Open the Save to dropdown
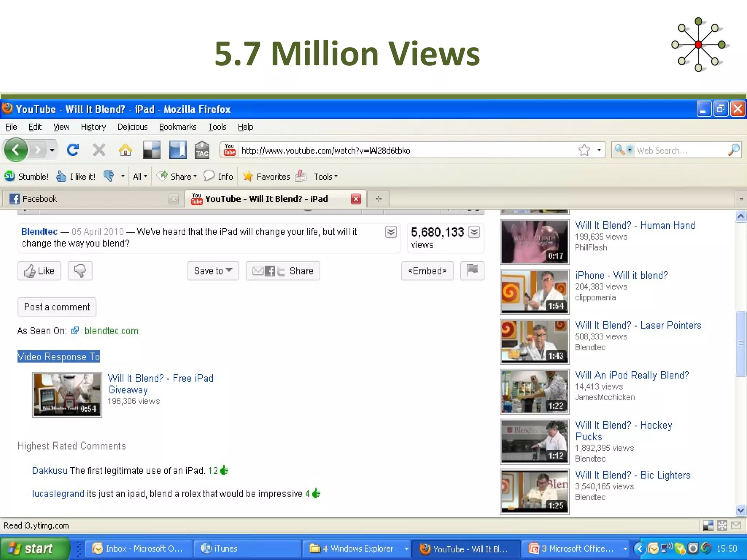The width and height of the screenshot is (747, 560). (x=213, y=271)
